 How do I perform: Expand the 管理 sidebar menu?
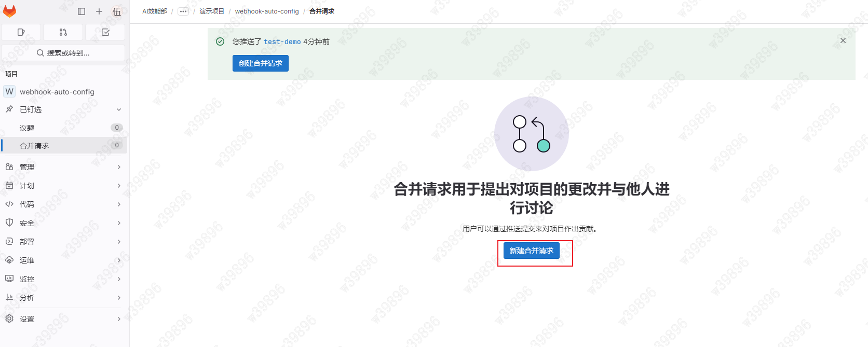pyautogui.click(x=63, y=167)
